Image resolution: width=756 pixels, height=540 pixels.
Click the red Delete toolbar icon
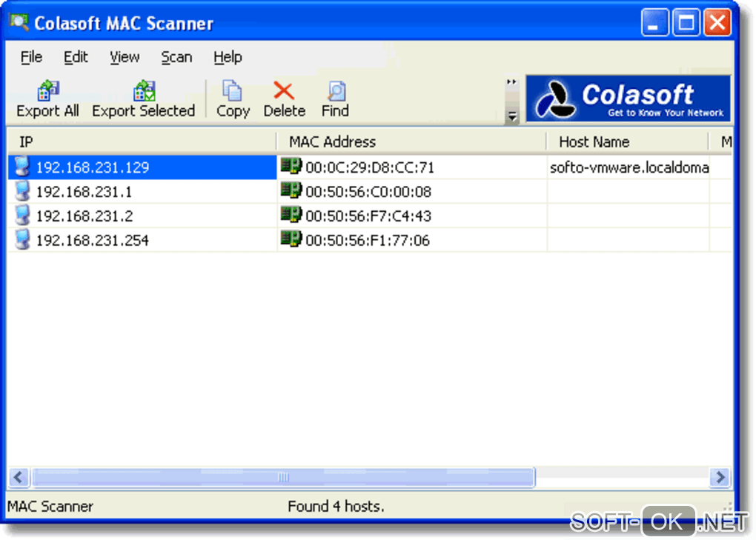283,90
